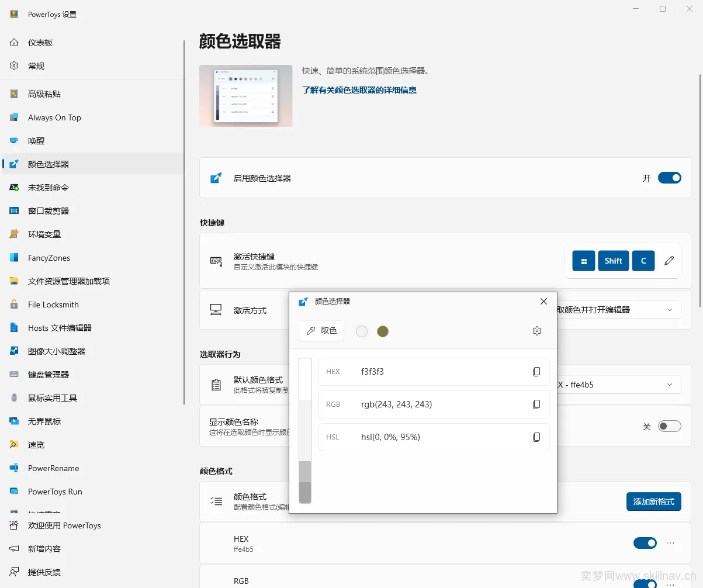Viewport: 703px width, 588px height.
Task: Go to the 仪表板 page
Action: pyautogui.click(x=92, y=43)
